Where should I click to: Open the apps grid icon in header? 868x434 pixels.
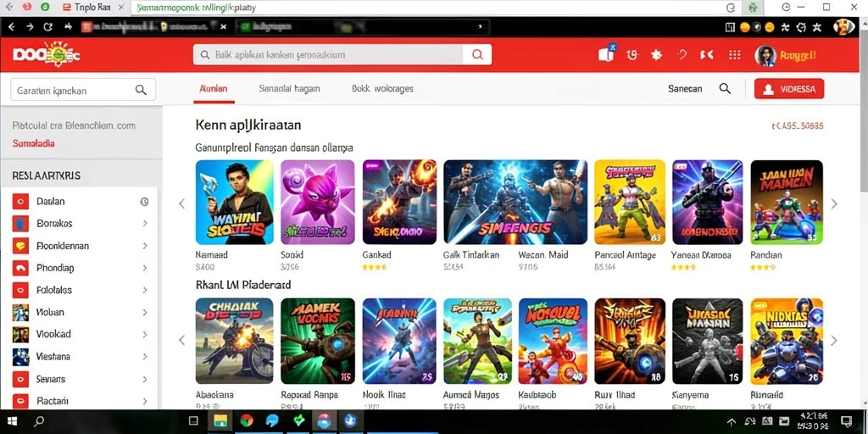coord(735,55)
